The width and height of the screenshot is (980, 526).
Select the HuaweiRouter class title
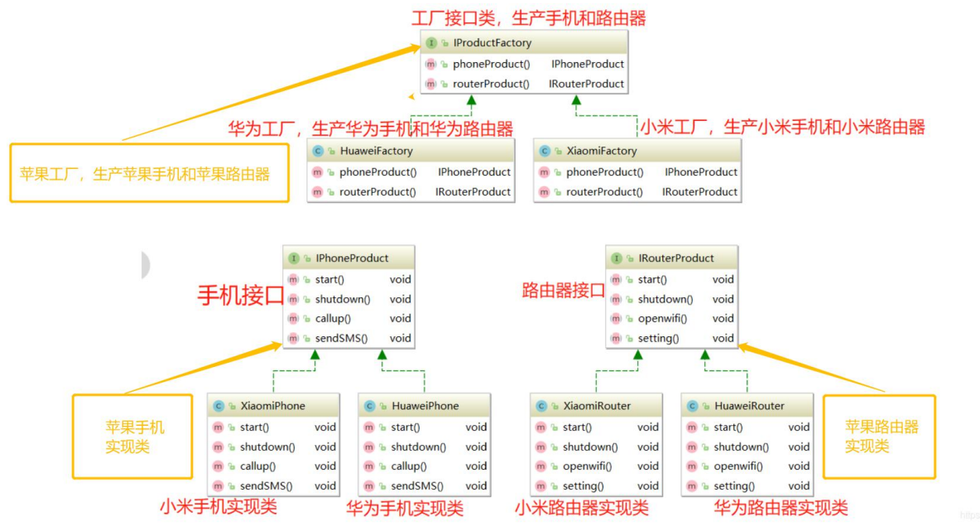tap(749, 406)
